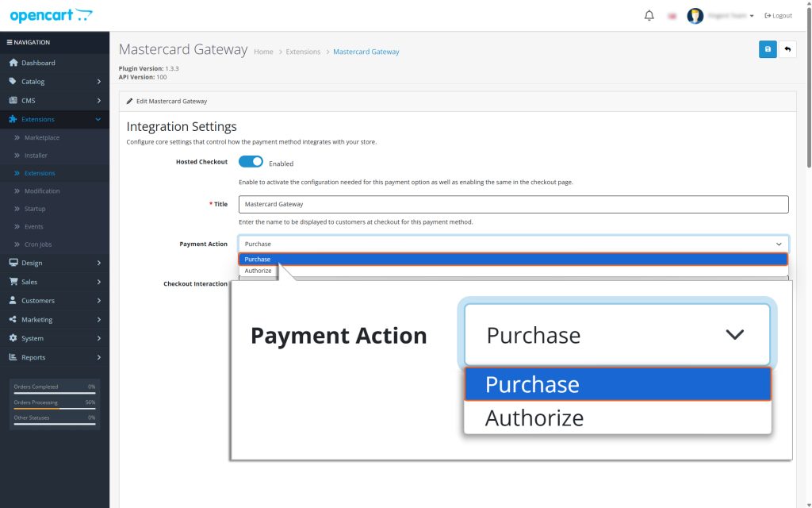Click the Sales cart icon

16,281
